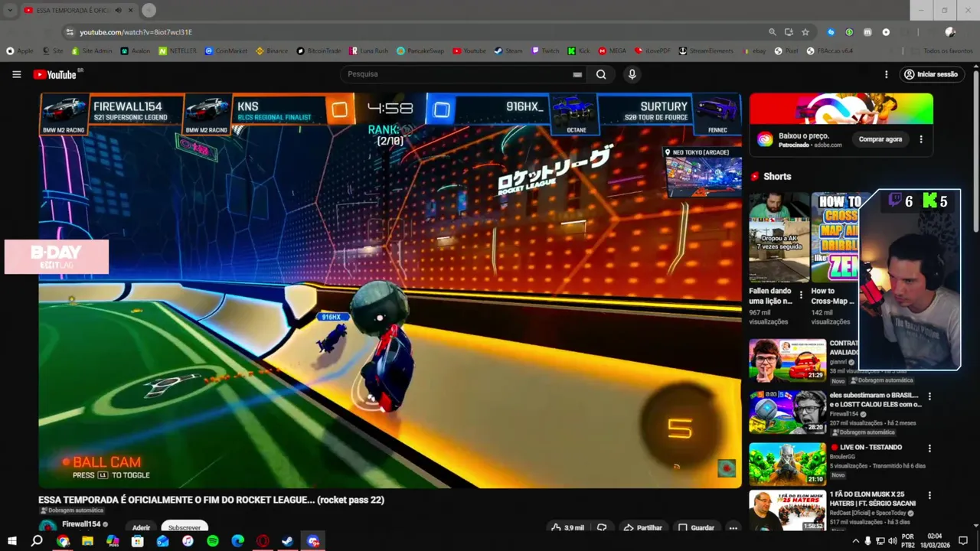This screenshot has width=980, height=551.
Task: Click the Partilhar share button
Action: (x=642, y=527)
